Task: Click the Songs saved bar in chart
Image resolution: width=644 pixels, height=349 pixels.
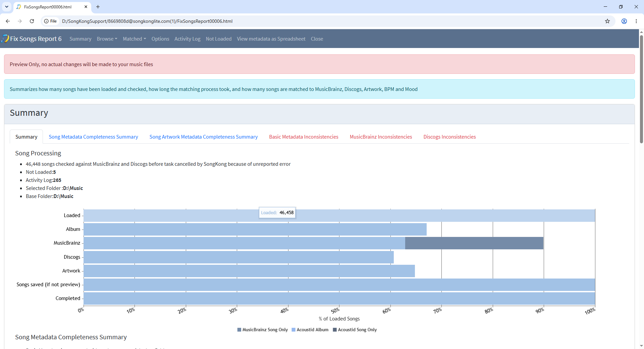Action: [x=339, y=285]
